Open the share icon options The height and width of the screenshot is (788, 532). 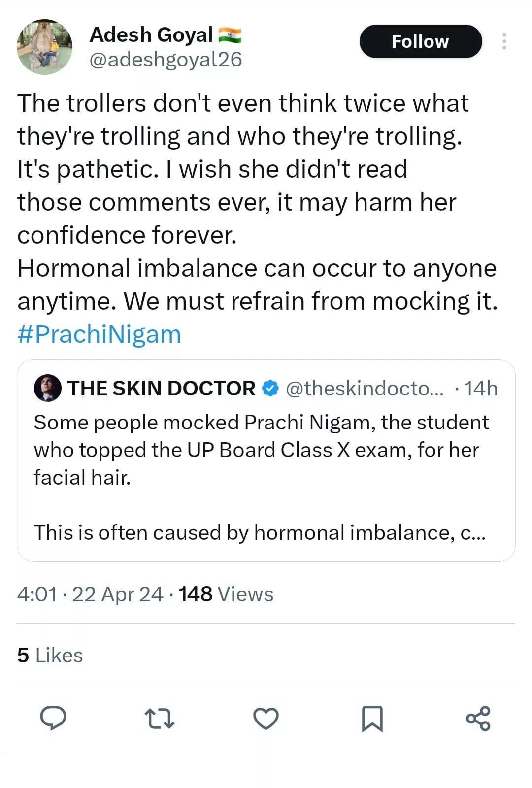pos(478,718)
